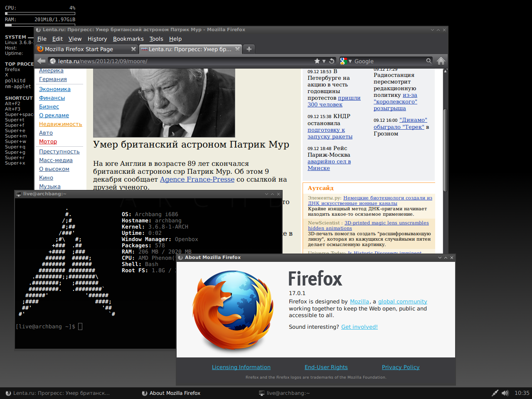Open the History menu
Viewport: 532px width, 399px height.
pos(97,39)
